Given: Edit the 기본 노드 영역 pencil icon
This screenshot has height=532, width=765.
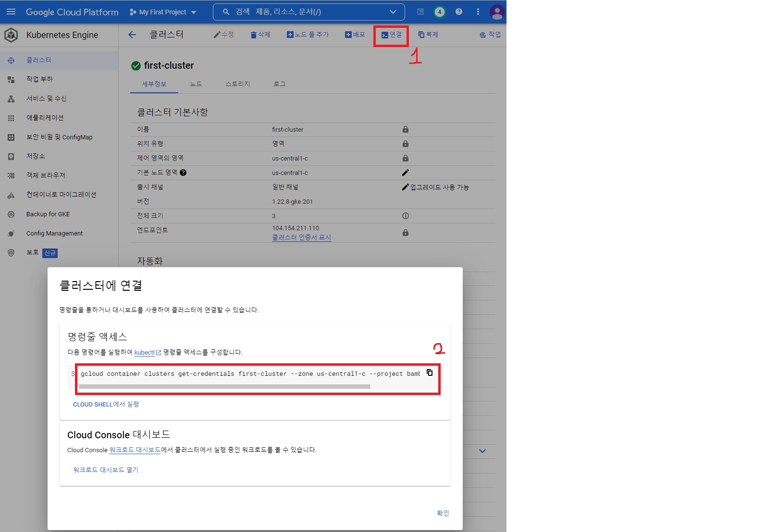Looking at the screenshot, I should (406, 173).
